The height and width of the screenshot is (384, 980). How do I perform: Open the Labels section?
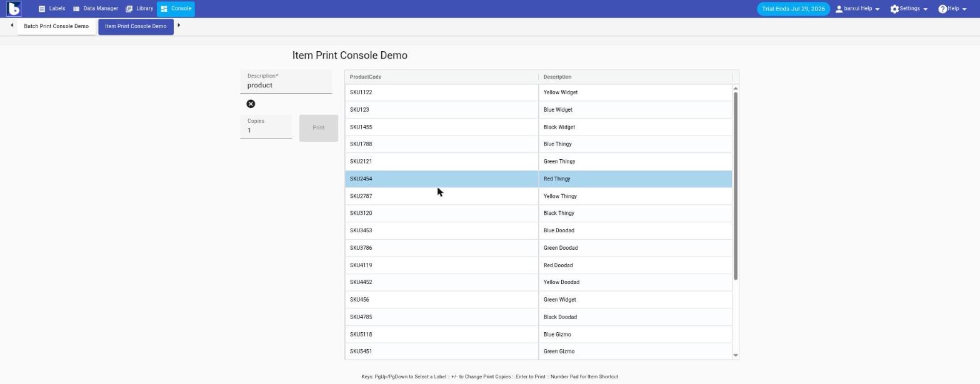coord(52,9)
